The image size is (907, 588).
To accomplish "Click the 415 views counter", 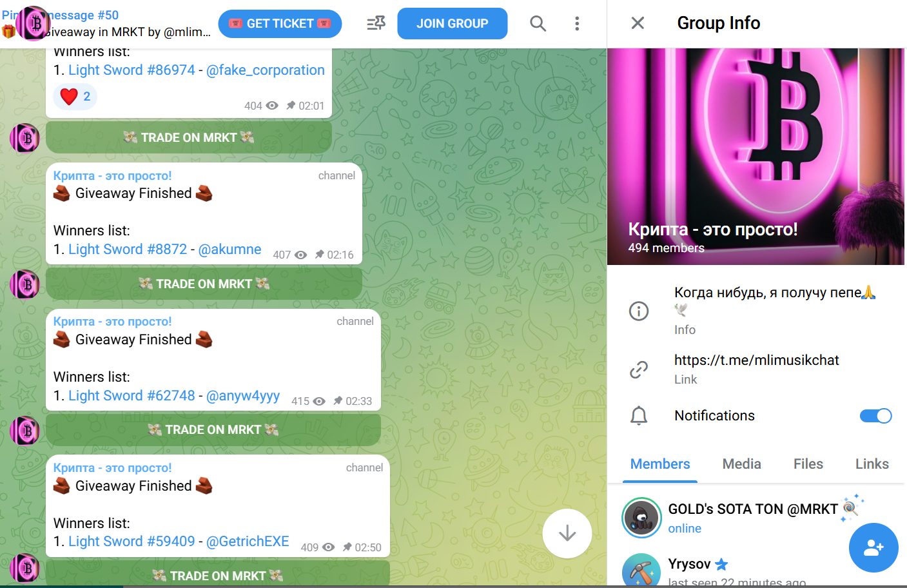I will click(x=308, y=401).
